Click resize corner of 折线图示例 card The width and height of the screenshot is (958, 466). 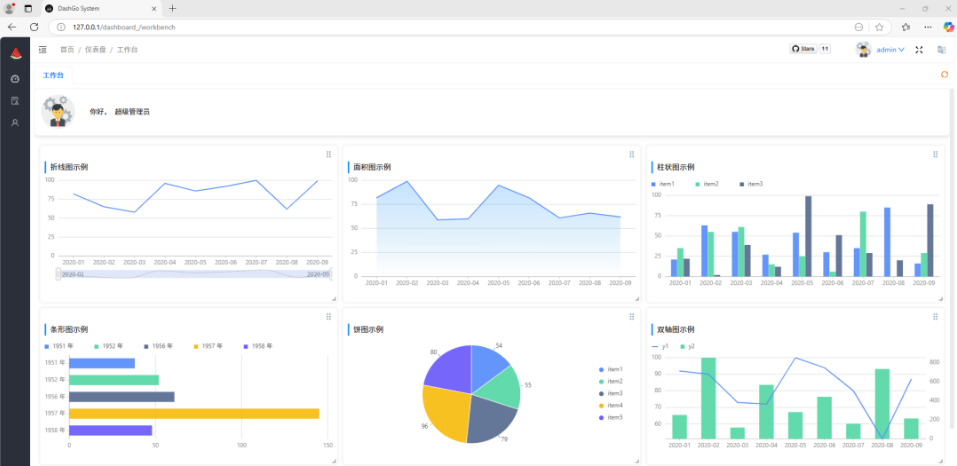tap(334, 299)
